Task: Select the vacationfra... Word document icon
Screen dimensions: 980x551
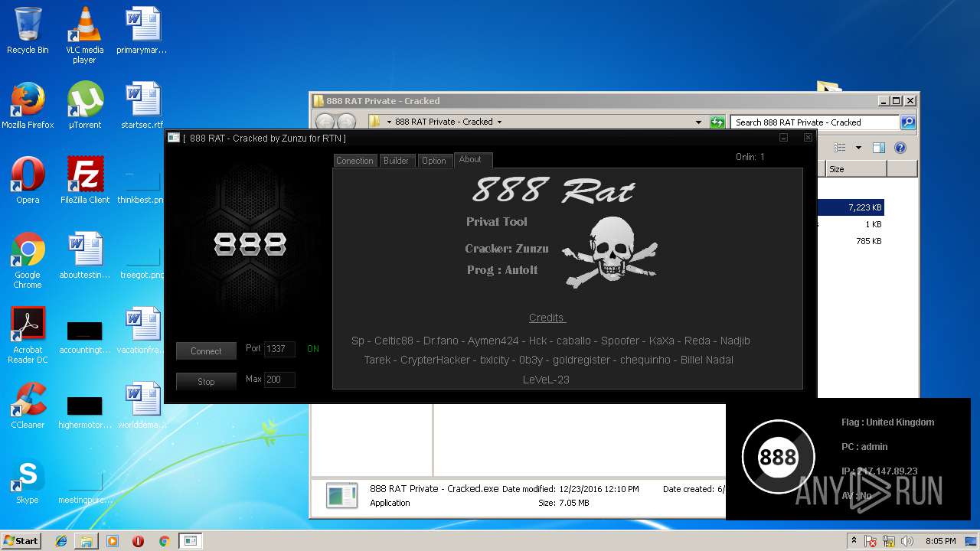Action: tap(142, 331)
